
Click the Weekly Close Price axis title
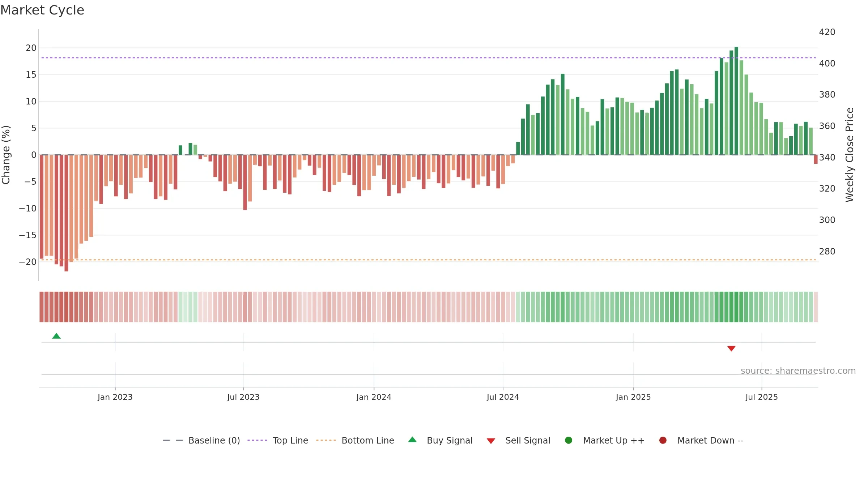coord(850,155)
